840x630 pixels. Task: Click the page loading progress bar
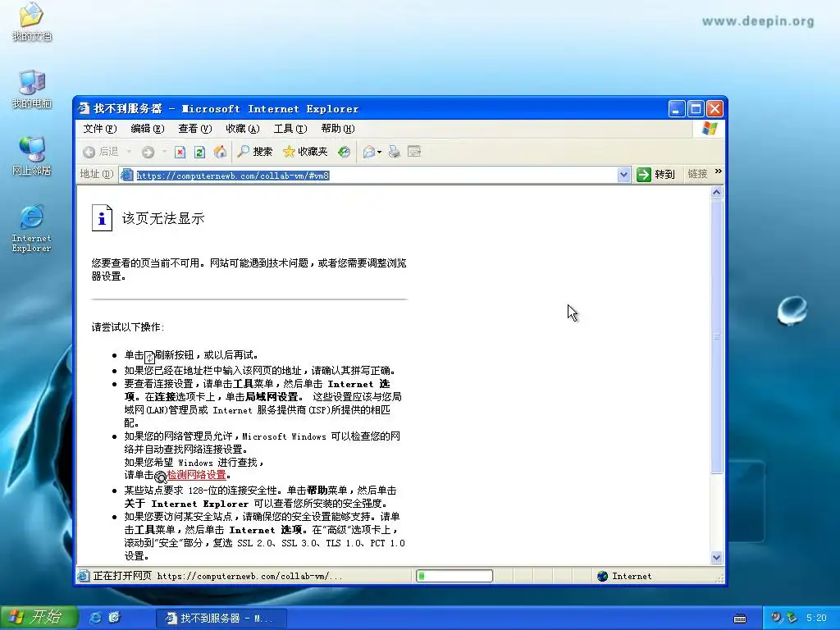454,576
